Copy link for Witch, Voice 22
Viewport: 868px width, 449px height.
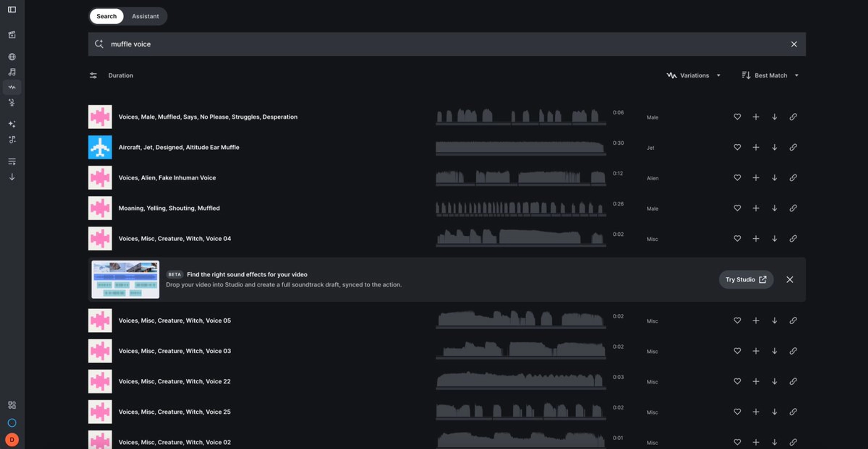pyautogui.click(x=793, y=381)
